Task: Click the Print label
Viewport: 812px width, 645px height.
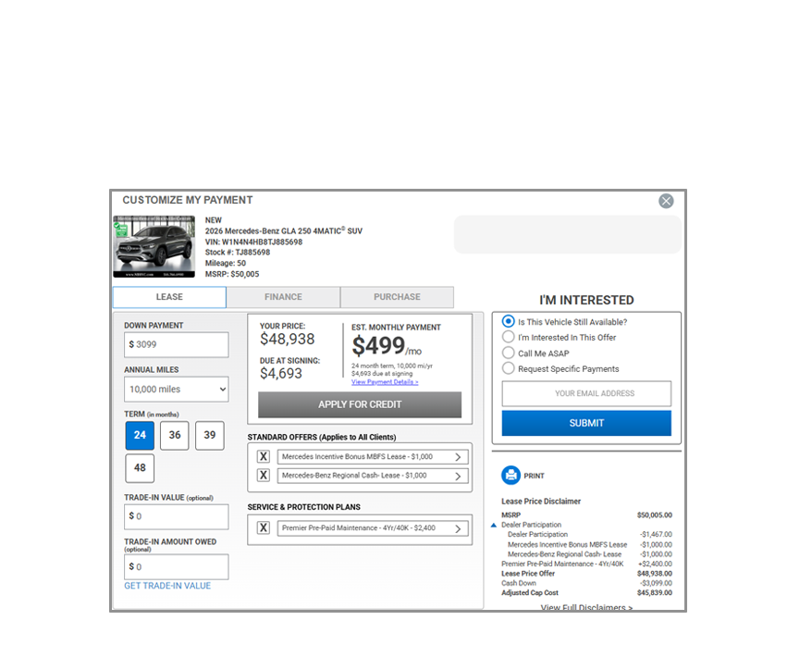Action: (534, 476)
